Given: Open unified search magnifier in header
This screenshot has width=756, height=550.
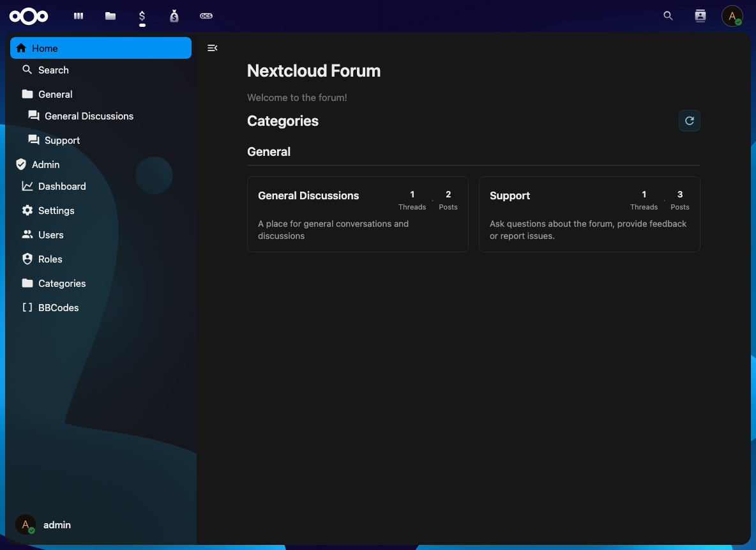Looking at the screenshot, I should click(x=669, y=16).
